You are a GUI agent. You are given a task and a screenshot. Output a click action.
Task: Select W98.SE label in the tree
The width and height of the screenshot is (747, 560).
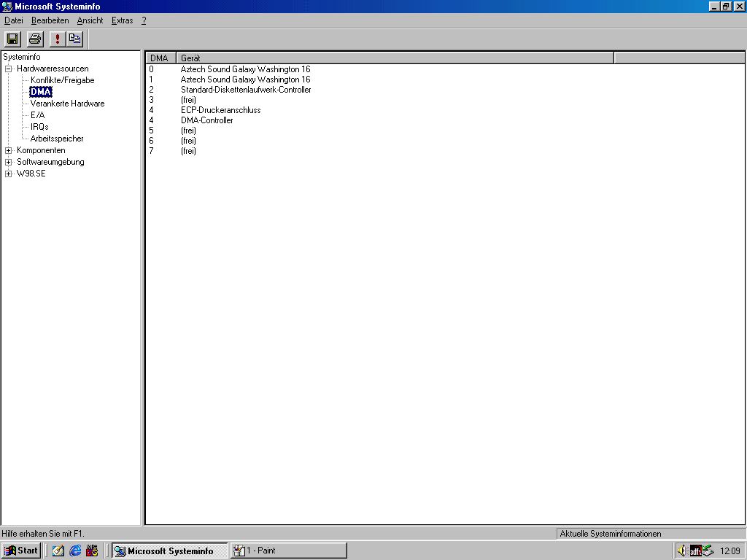pos(31,174)
